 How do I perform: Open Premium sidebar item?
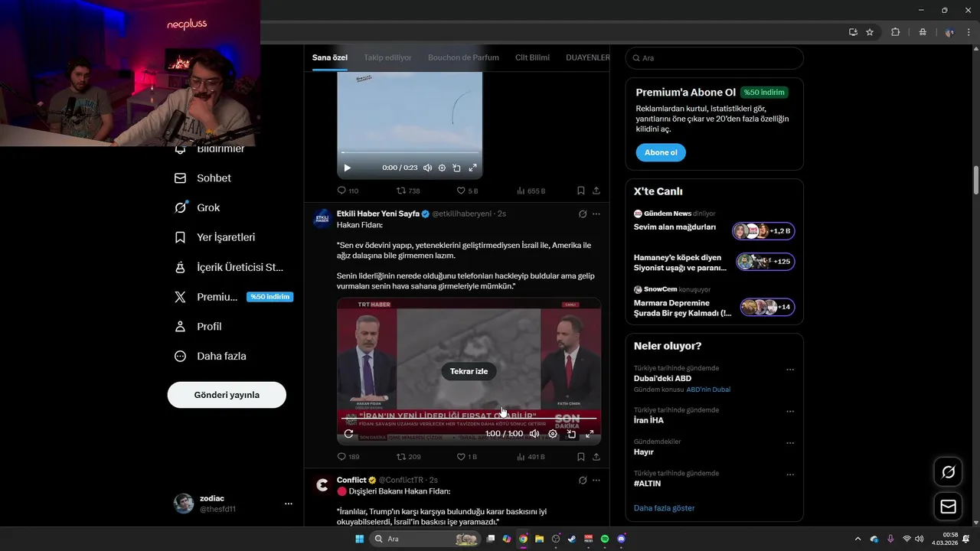[234, 297]
